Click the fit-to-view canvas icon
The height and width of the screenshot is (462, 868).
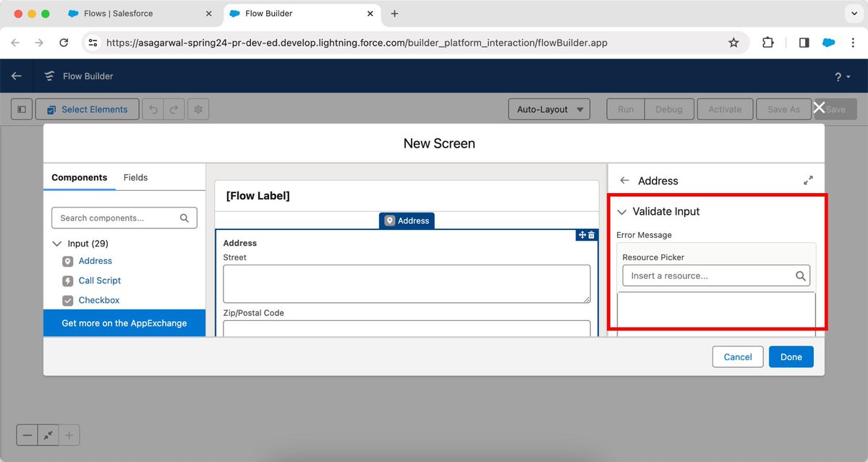(x=48, y=435)
